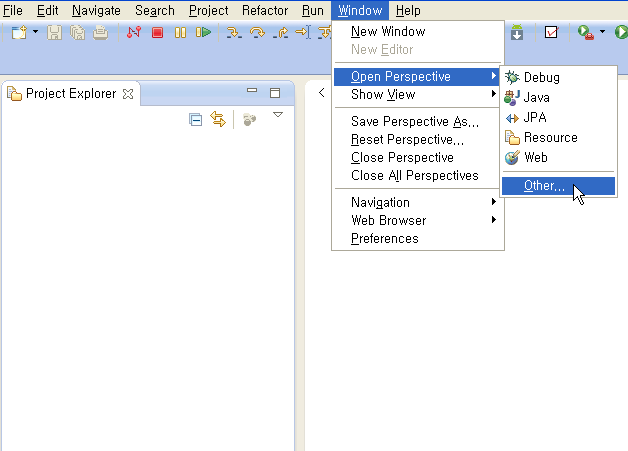The height and width of the screenshot is (451, 628).
Task: Select the Resource perspective
Action: pos(558,137)
